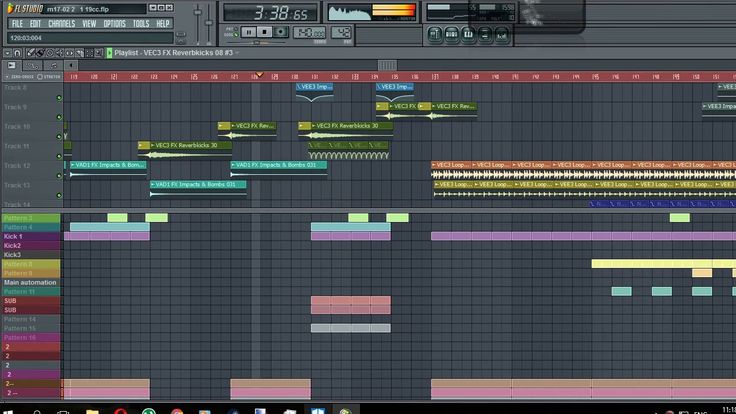Select the Delete tool in the playlist toolbar
Image resolution: width=736 pixels, height=414 pixels.
click(50, 53)
